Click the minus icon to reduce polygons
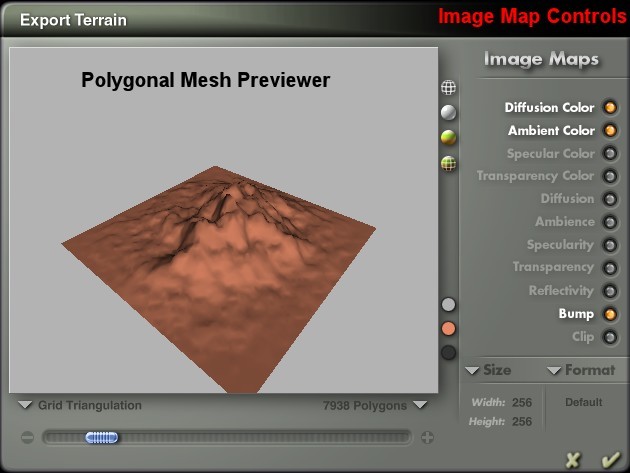This screenshot has width=630, height=473. click(x=27, y=437)
